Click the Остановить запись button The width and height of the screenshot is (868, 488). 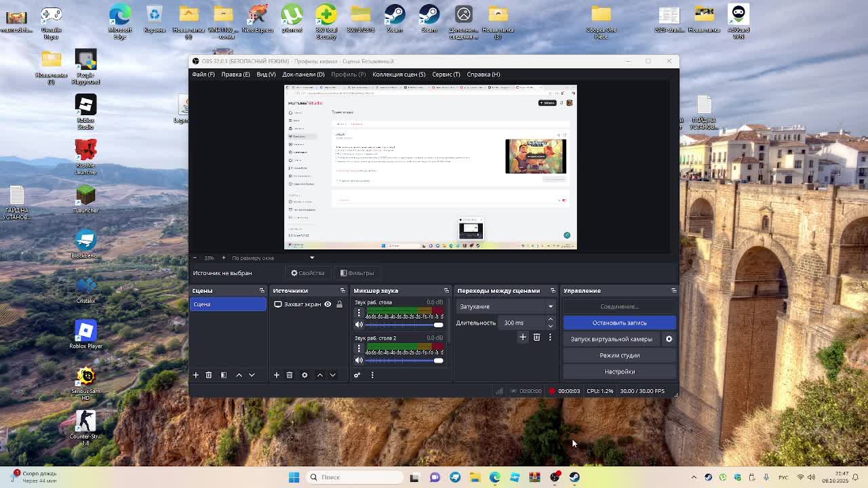(x=619, y=323)
